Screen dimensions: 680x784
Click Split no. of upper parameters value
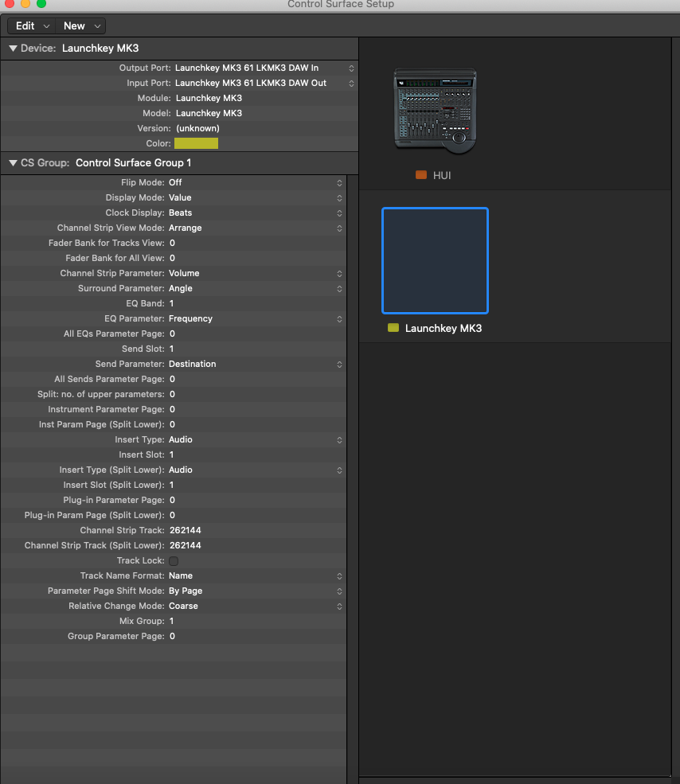172,394
